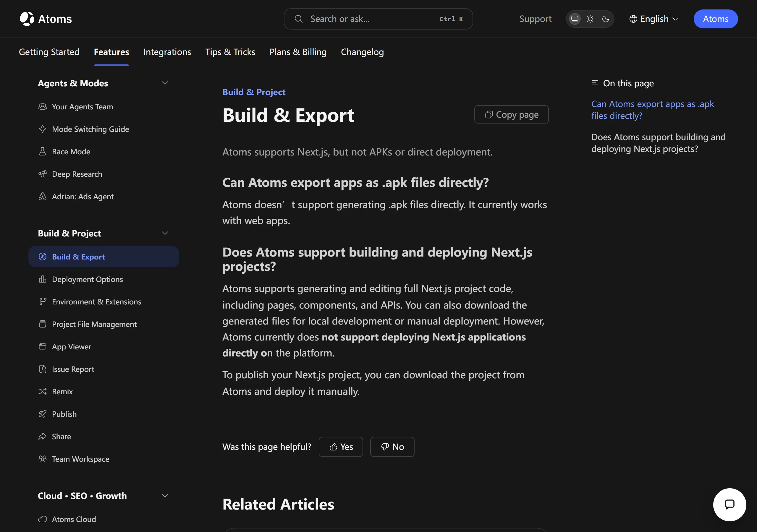This screenshot has height=532, width=757.
Task: Click the Build & Project breadcrumb
Action: pos(254,92)
